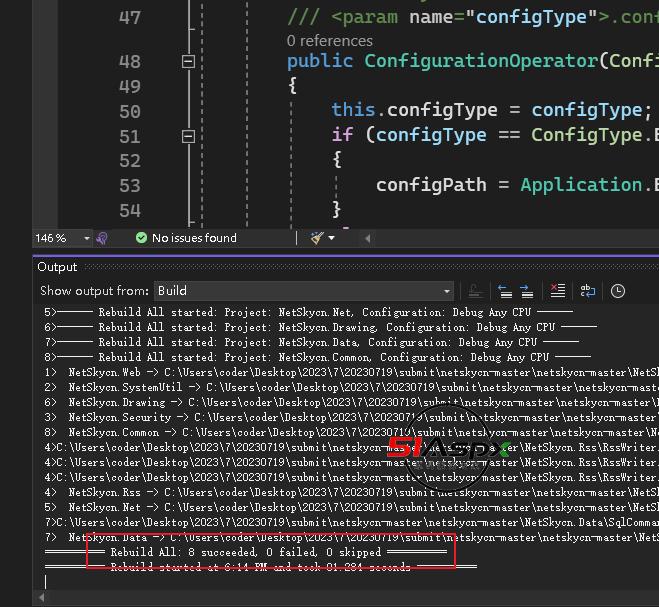The width and height of the screenshot is (659, 607).
Task: Click the Output window horizontal scroll left arrow
Action: tap(41, 597)
